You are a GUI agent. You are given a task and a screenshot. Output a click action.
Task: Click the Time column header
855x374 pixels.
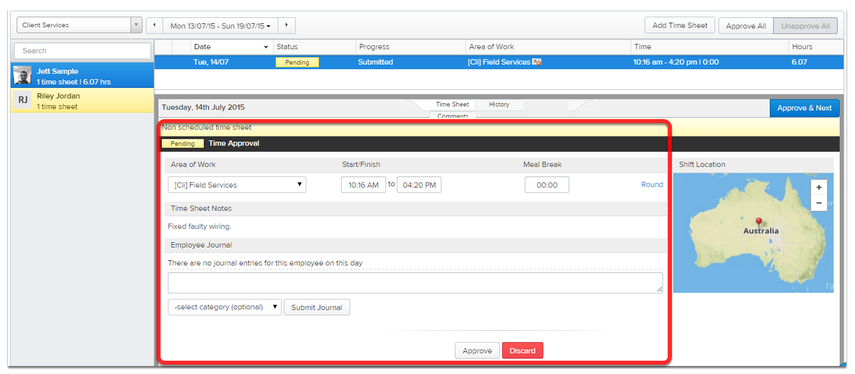[x=709, y=47]
